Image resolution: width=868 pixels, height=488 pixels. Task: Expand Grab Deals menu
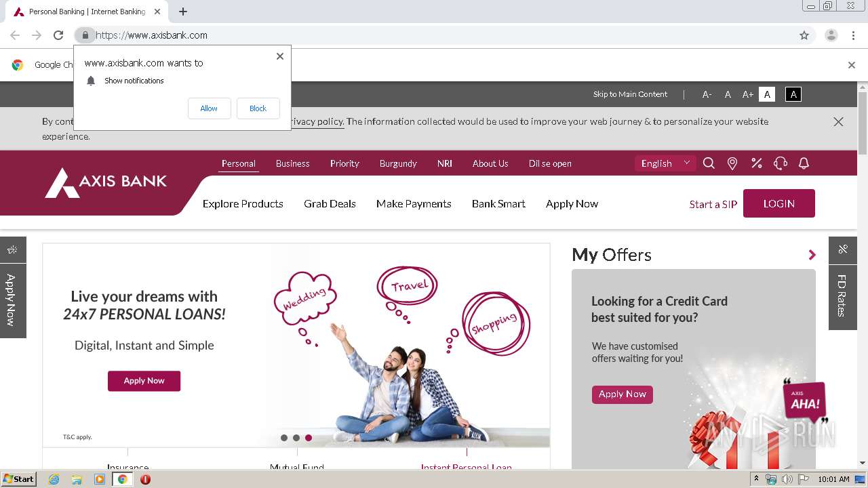click(x=330, y=203)
